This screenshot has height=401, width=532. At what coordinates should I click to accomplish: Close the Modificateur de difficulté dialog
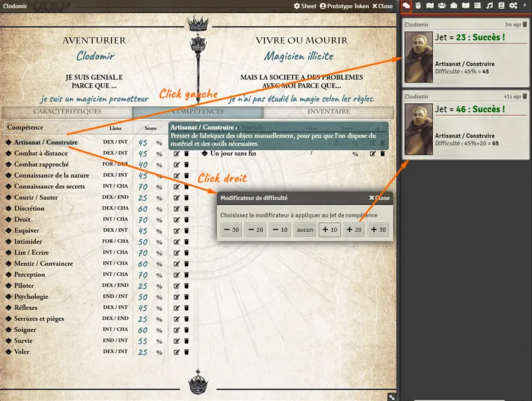pyautogui.click(x=379, y=198)
